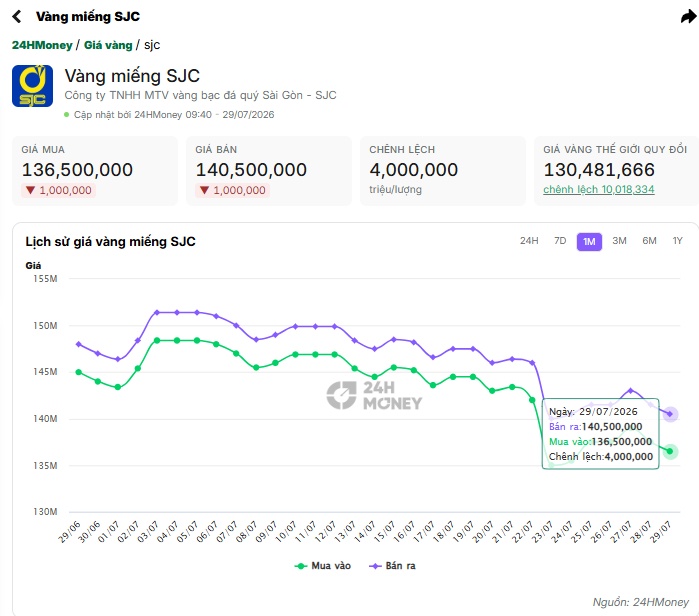699x616 pixels.
Task: Click the chênh lệch 10,018,334 link
Action: pyautogui.click(x=598, y=189)
